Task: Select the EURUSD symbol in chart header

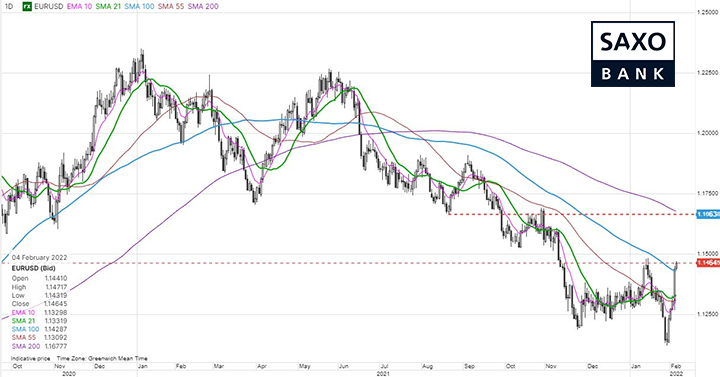Action: click(49, 6)
